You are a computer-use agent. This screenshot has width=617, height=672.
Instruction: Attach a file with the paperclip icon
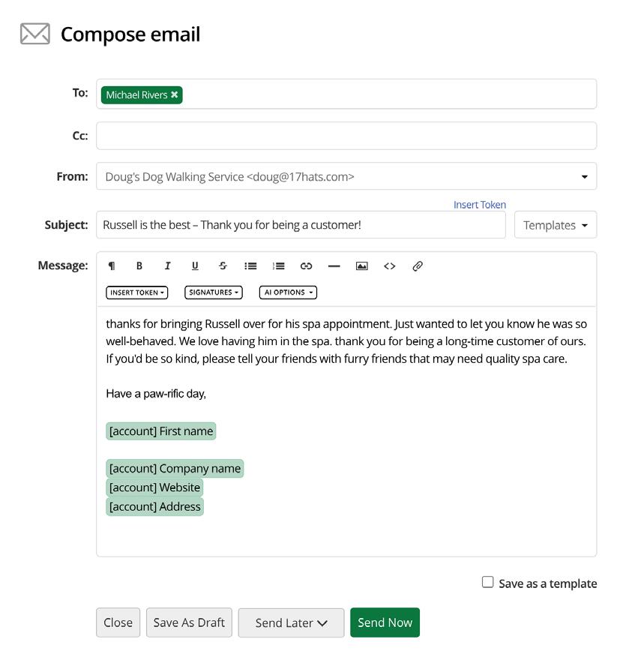pos(418,265)
